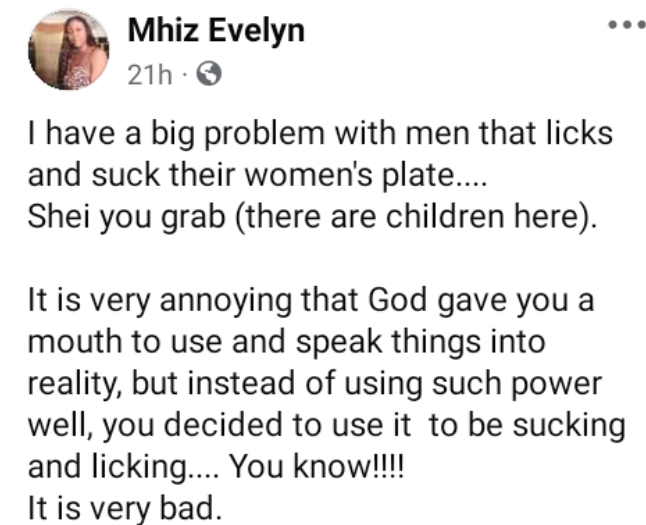Visit the Mhiz Evelyn profile name link
The height and width of the screenshot is (525, 646).
(x=216, y=30)
